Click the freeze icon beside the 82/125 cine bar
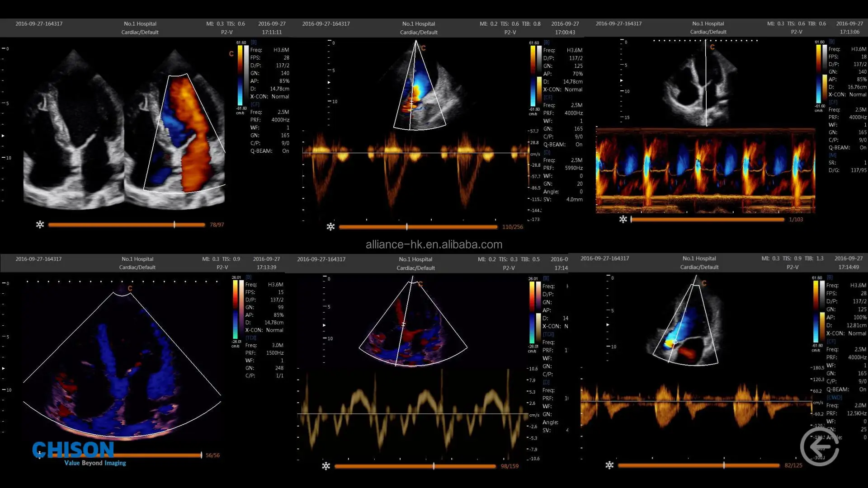Screen dimensions: 868x488 tap(609, 465)
